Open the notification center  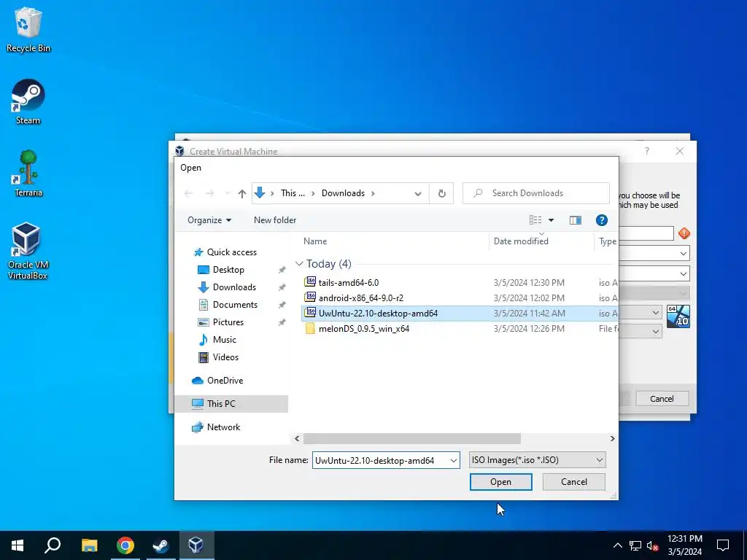[x=723, y=545]
